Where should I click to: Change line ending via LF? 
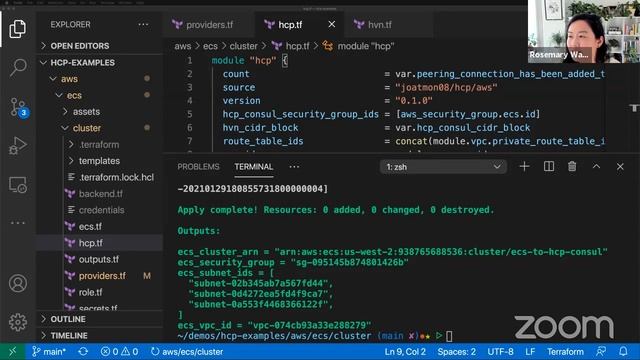click(530, 351)
